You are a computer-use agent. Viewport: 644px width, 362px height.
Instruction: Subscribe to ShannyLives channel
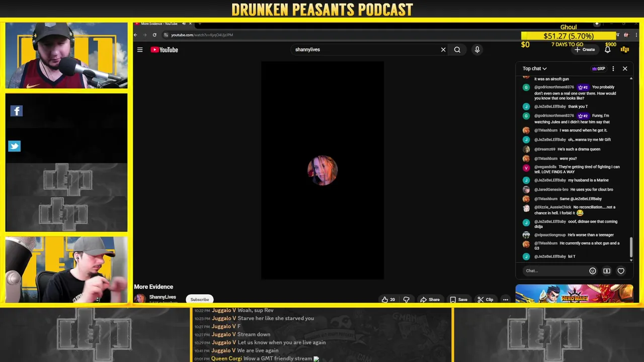(x=200, y=299)
